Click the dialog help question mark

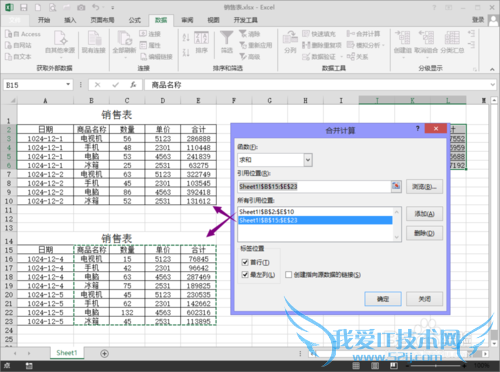(x=417, y=129)
